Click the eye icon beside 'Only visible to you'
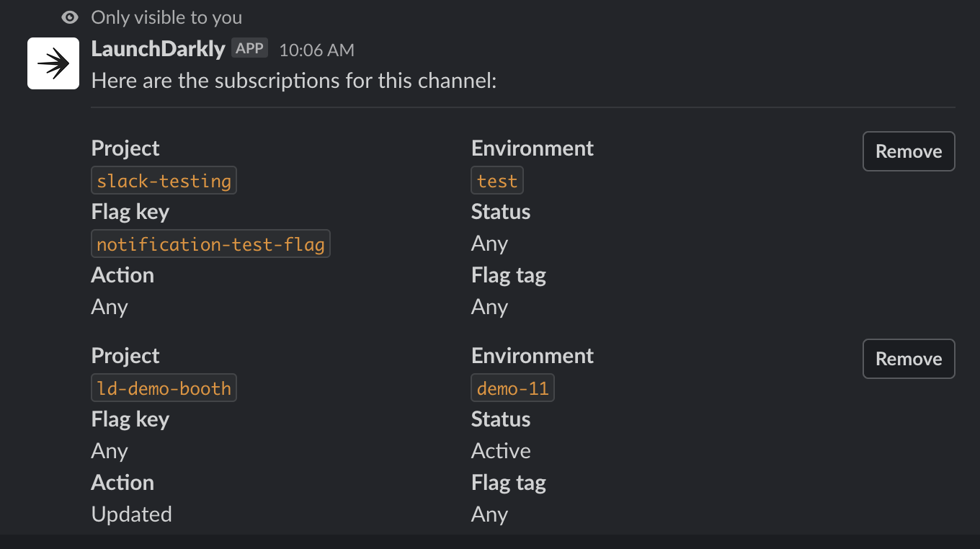The height and width of the screenshot is (549, 980). point(68,17)
